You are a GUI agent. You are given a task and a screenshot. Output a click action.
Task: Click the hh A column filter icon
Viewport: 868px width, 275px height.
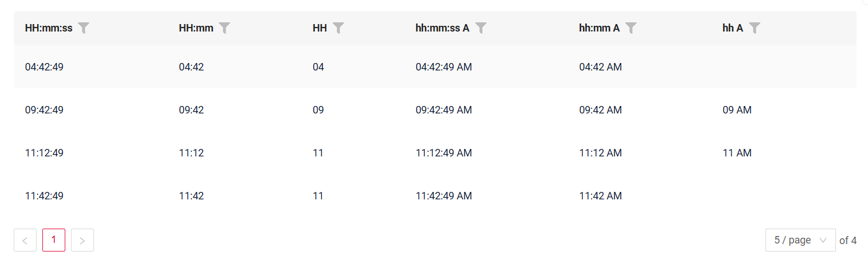755,28
